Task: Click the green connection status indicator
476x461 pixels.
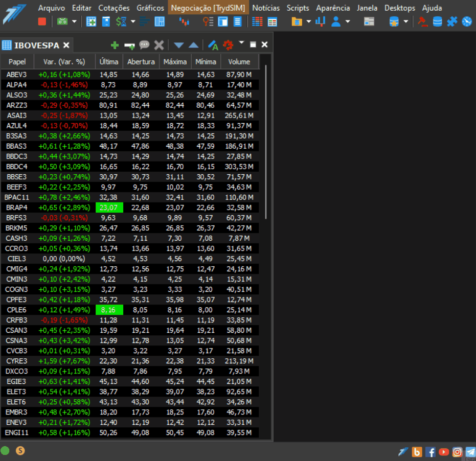Action: (x=5, y=451)
